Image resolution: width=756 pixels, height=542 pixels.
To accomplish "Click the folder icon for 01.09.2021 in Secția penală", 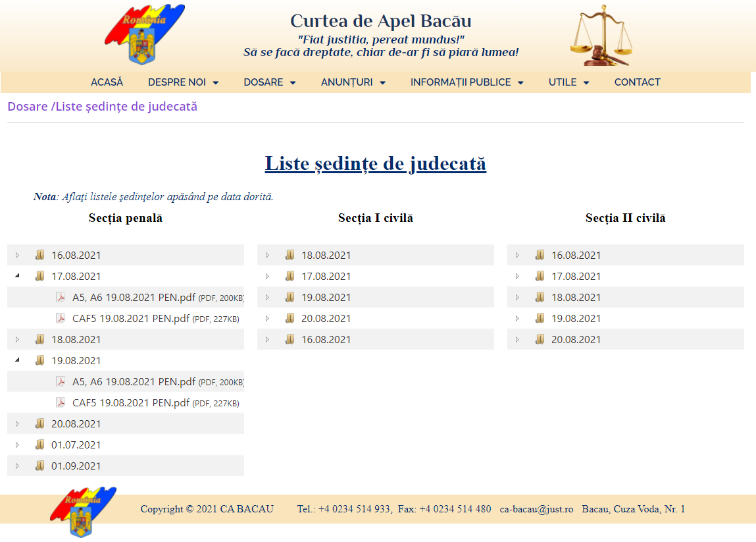I will point(39,466).
